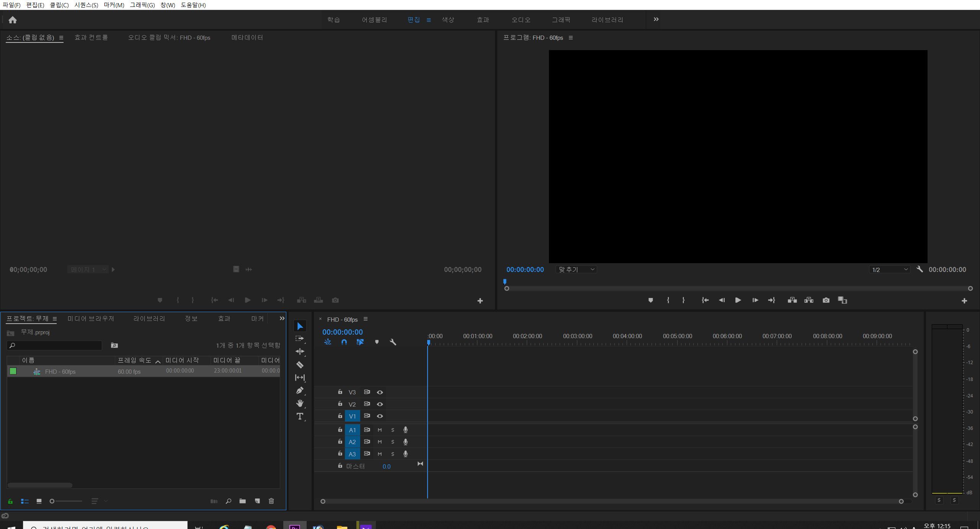
Task: Expand hidden workspaces with double-chevron
Action: 656,20
